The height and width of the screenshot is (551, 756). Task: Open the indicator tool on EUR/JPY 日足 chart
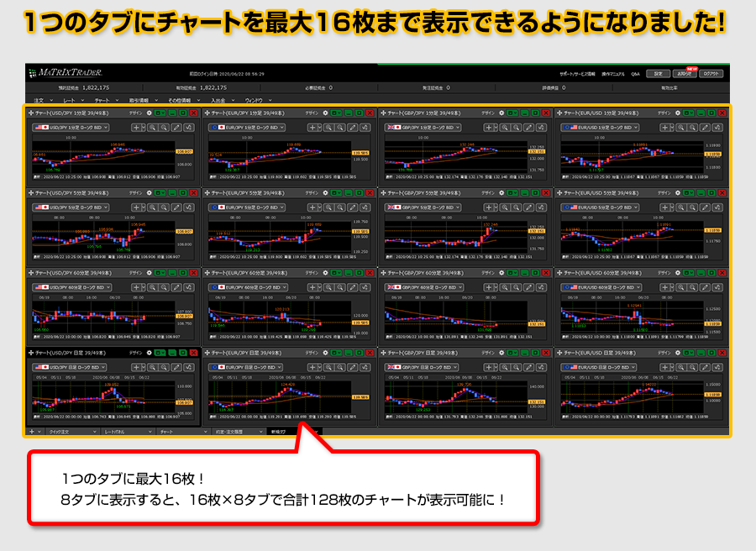(x=365, y=367)
